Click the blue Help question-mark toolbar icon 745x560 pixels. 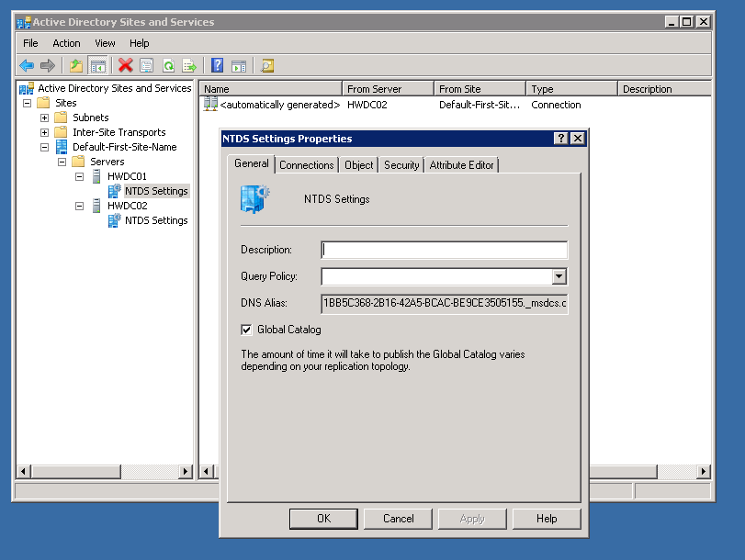tap(217, 65)
